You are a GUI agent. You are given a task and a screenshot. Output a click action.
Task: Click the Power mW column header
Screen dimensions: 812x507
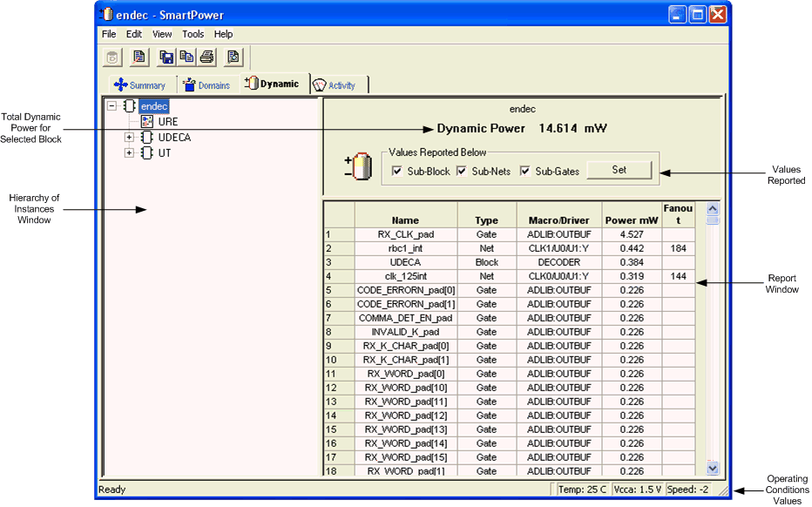click(632, 214)
